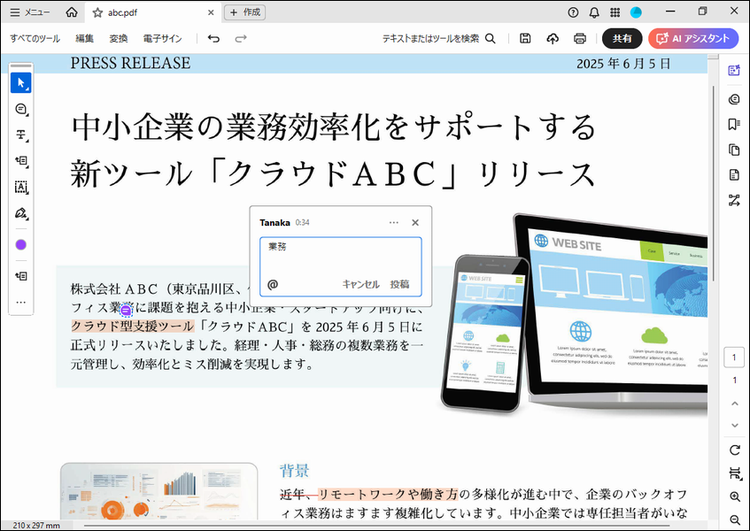Click the comment text box containing 業務
Image resolution: width=750 pixels, height=531 pixels.
[x=341, y=266]
